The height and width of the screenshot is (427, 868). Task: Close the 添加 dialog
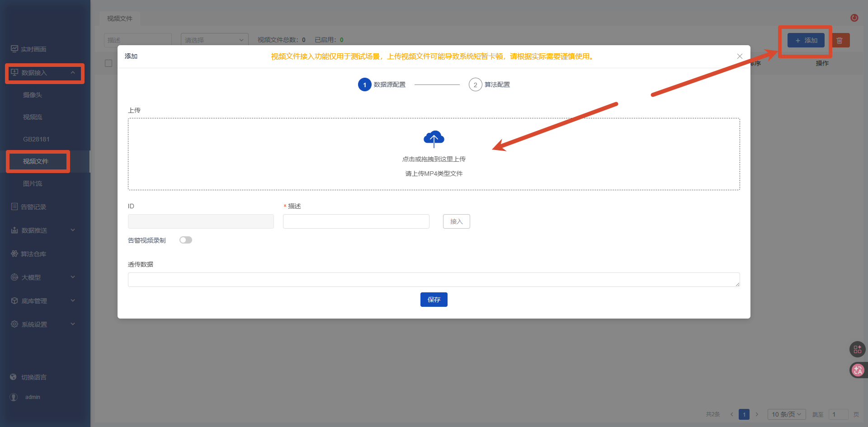click(x=740, y=56)
